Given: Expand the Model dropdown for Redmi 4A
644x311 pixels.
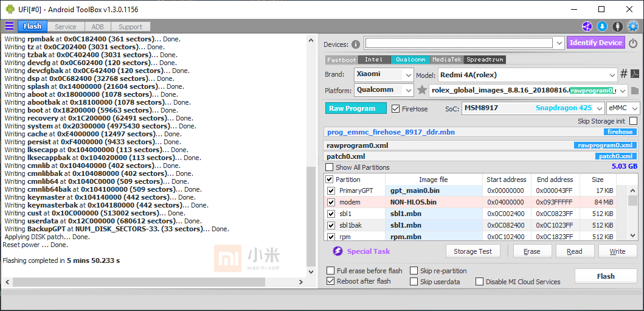Looking at the screenshot, I should (612, 75).
